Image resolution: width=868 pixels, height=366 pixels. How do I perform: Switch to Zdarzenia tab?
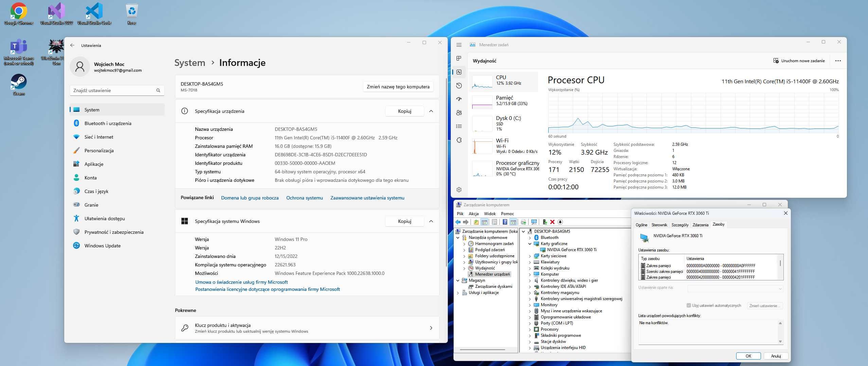pos(700,225)
